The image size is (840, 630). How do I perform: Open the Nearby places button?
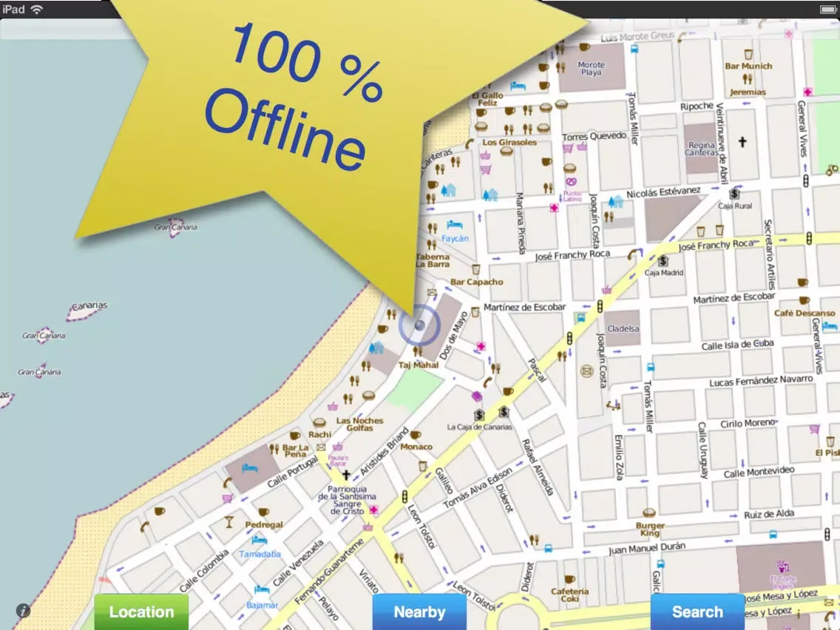(x=419, y=612)
